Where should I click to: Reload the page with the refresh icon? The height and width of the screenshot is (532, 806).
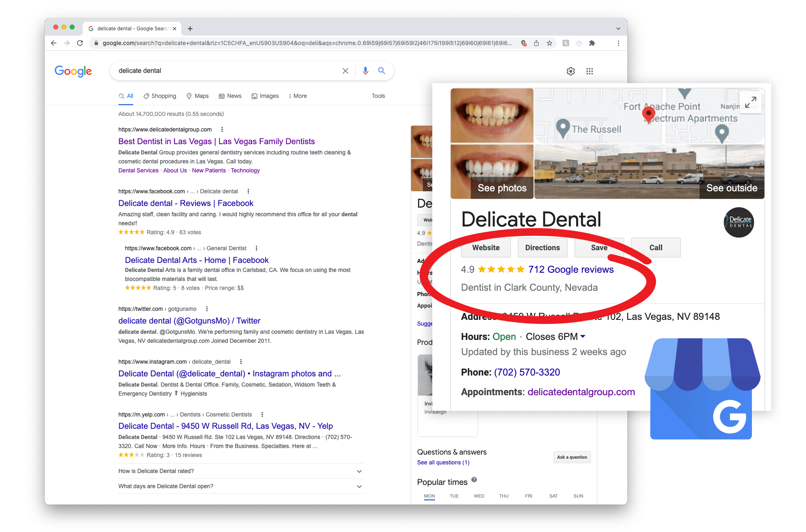click(80, 43)
